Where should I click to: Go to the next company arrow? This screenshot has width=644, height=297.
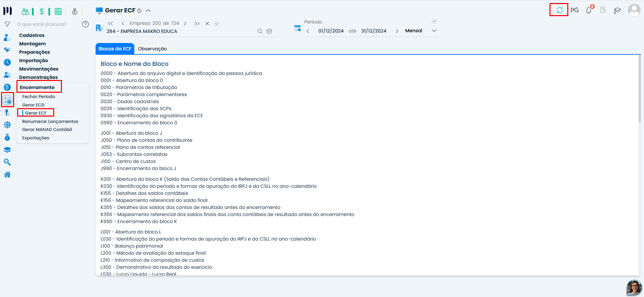pos(185,24)
